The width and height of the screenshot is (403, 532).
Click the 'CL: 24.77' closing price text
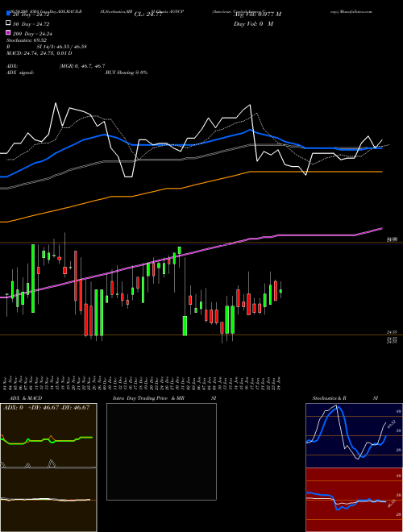click(x=148, y=15)
